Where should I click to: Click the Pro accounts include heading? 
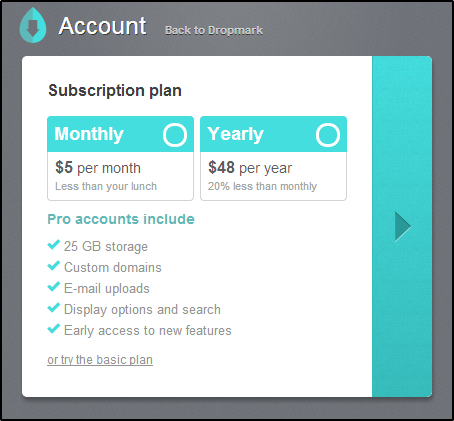pyautogui.click(x=121, y=219)
